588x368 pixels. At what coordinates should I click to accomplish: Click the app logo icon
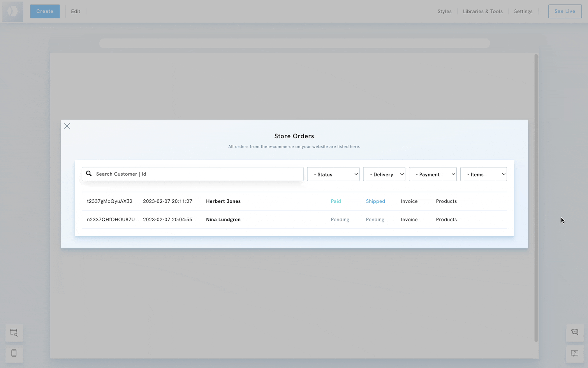(12, 11)
